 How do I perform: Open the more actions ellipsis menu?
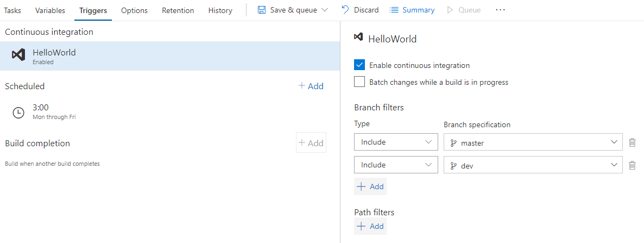(x=500, y=10)
